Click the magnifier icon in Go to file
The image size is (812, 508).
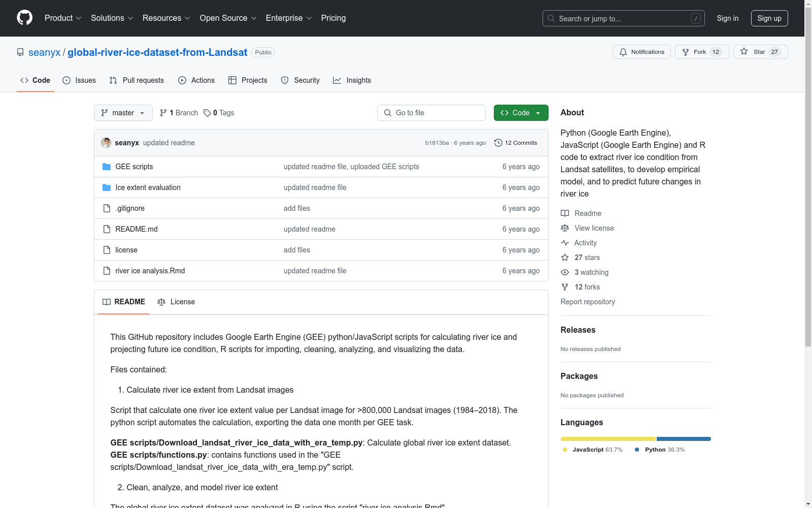[x=388, y=113]
